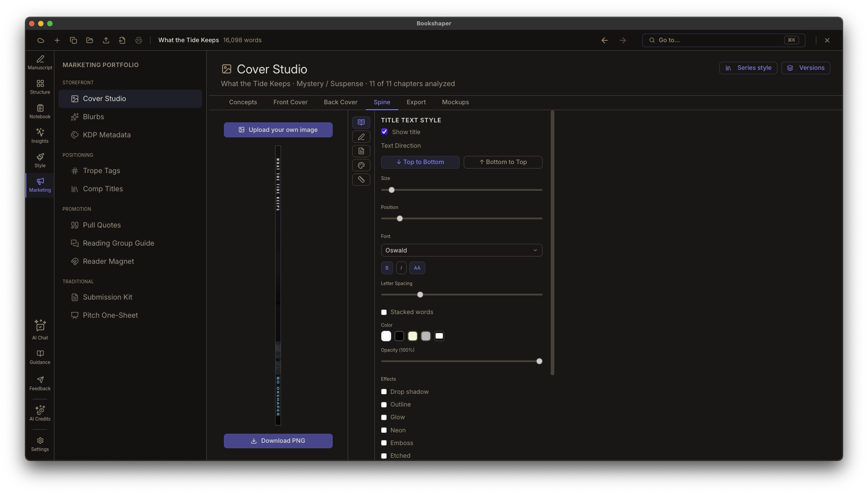Click Upload your own image button
Image resolution: width=868 pixels, height=494 pixels.
click(278, 130)
